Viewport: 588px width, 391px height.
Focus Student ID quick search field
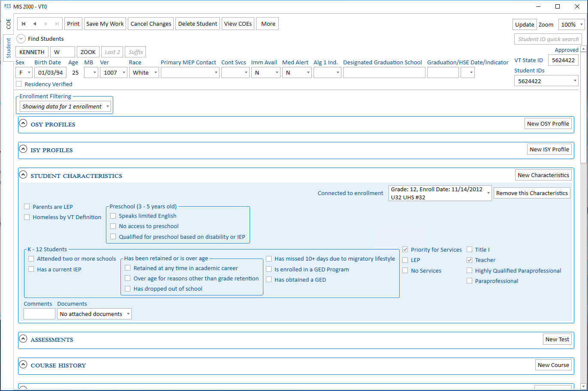click(x=548, y=39)
